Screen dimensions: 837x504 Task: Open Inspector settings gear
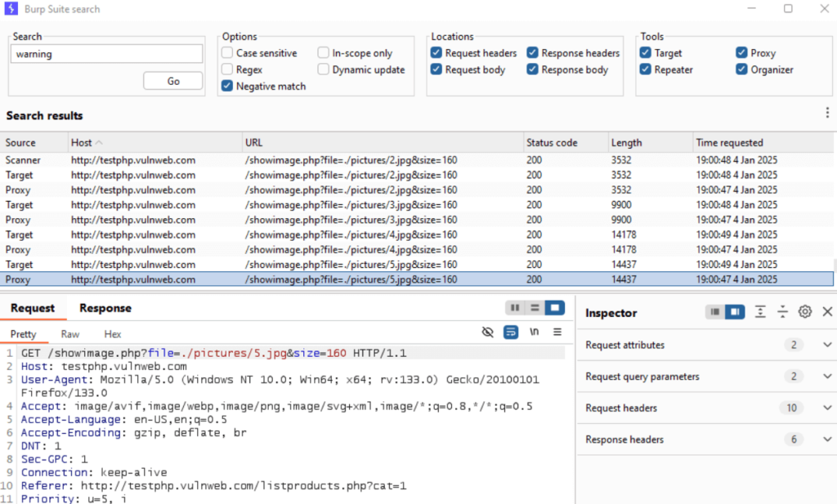tap(805, 312)
